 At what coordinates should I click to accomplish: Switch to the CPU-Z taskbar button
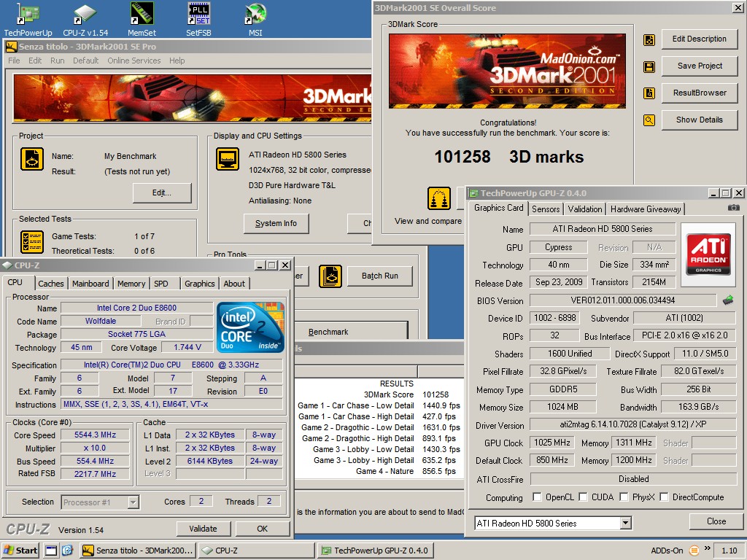(x=256, y=551)
